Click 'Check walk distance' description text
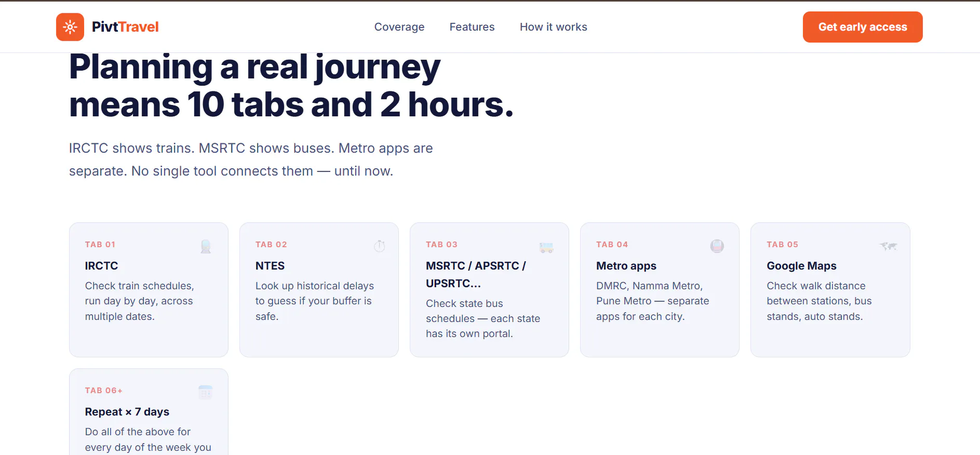980x455 pixels. tap(819, 301)
